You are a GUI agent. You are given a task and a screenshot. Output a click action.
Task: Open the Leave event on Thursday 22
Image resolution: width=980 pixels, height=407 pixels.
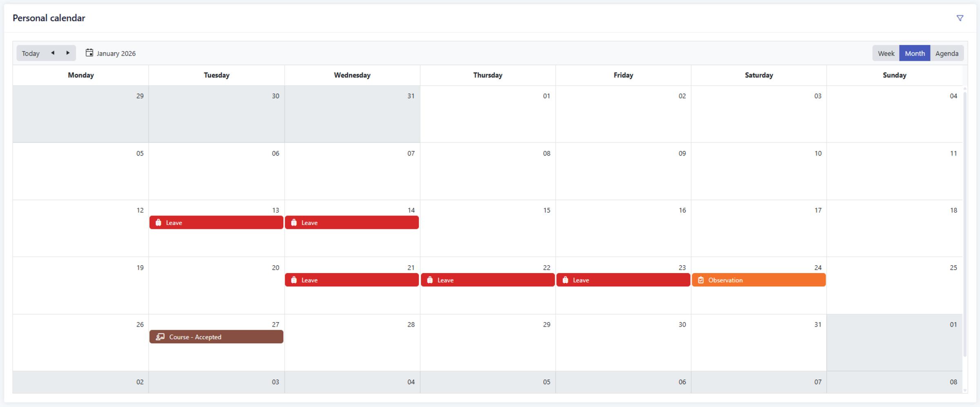click(x=488, y=280)
